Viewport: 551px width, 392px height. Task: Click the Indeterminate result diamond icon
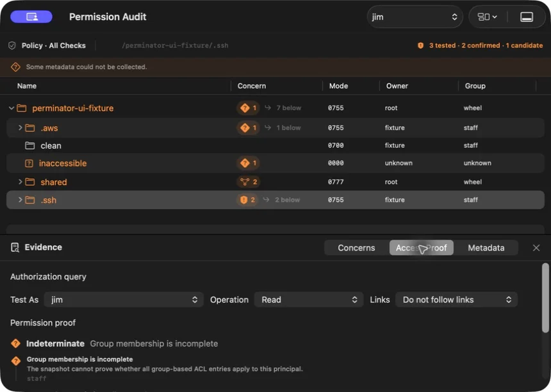pos(15,343)
